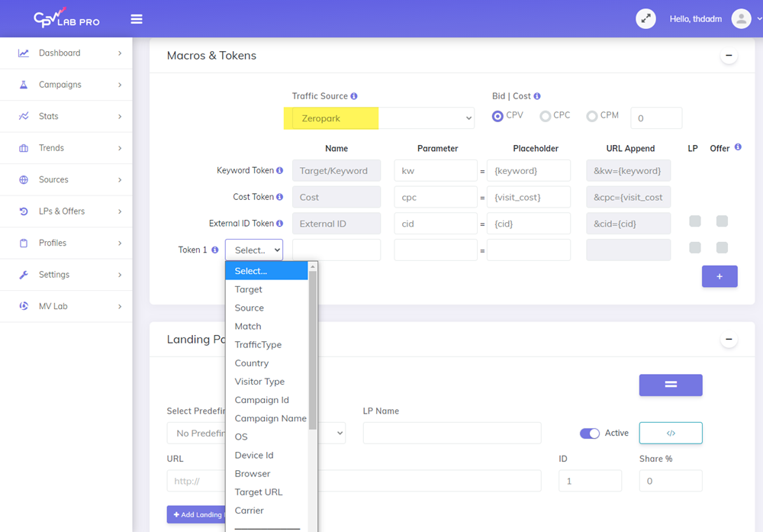Click the fullscreen expand icon
This screenshot has width=763, height=532.
tap(645, 19)
